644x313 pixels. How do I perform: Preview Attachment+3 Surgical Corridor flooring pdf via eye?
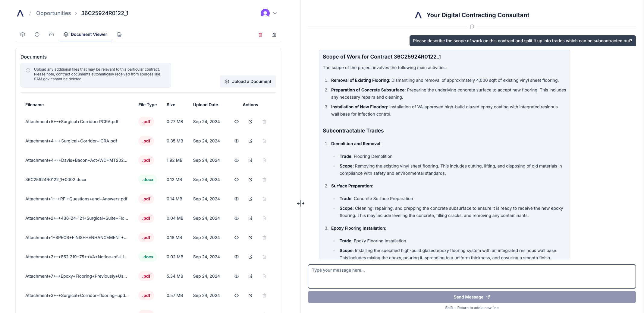pos(237,295)
